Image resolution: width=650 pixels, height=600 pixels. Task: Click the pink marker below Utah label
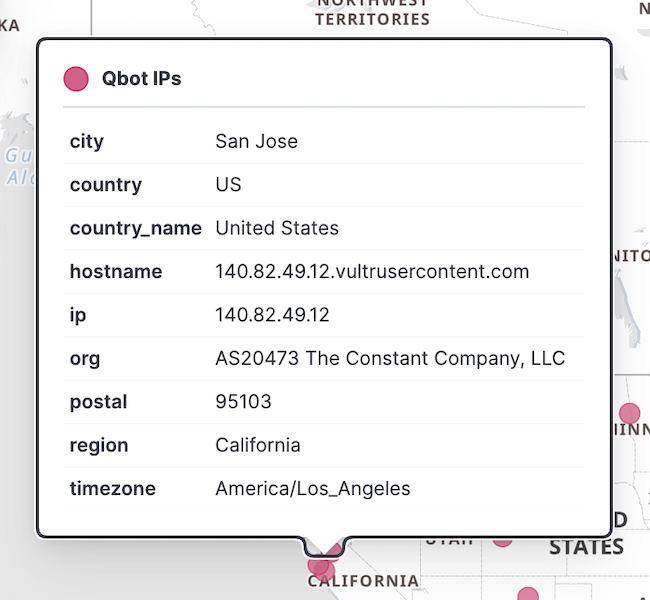502,541
